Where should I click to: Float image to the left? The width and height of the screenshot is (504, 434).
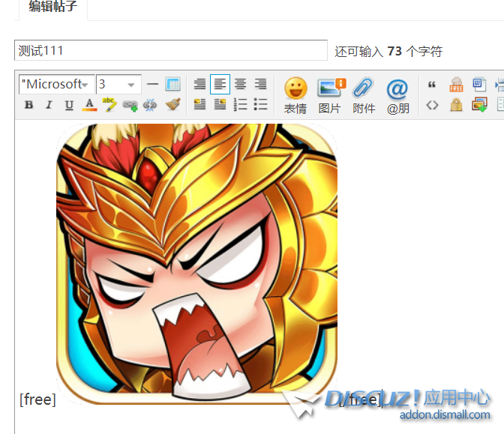pos(199,104)
